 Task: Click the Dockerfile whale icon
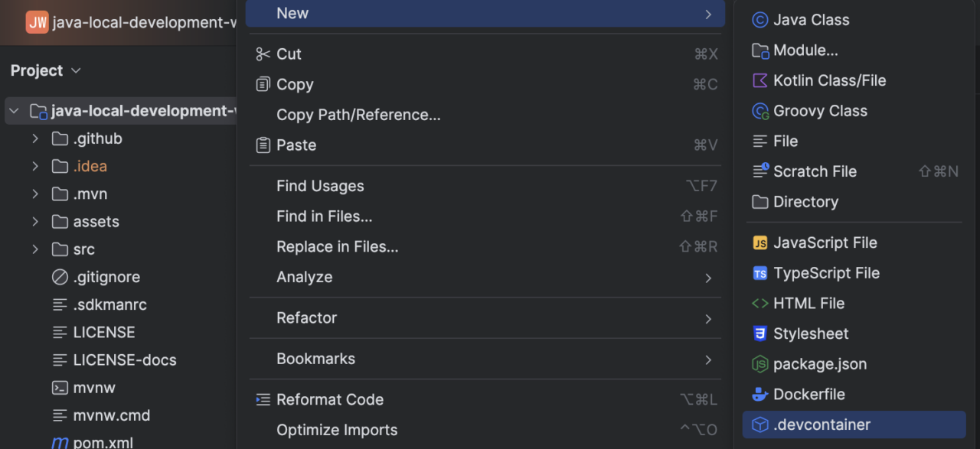(x=759, y=394)
